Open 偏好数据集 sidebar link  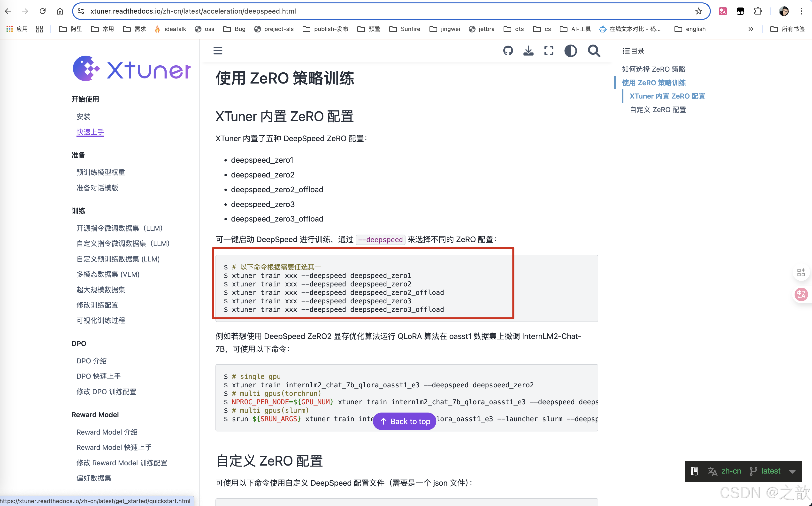94,478
